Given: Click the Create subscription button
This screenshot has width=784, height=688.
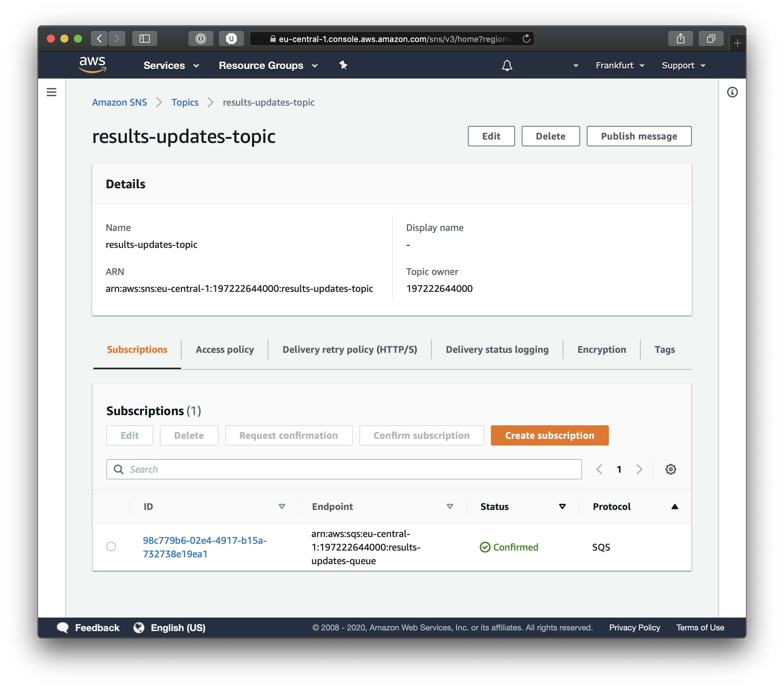Looking at the screenshot, I should pyautogui.click(x=549, y=435).
